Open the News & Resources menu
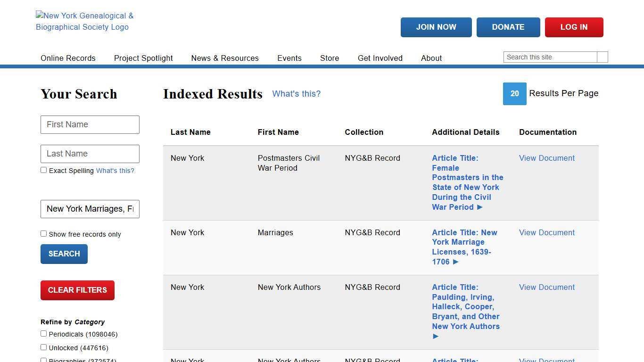Image resolution: width=644 pixels, height=362 pixels. tap(225, 58)
